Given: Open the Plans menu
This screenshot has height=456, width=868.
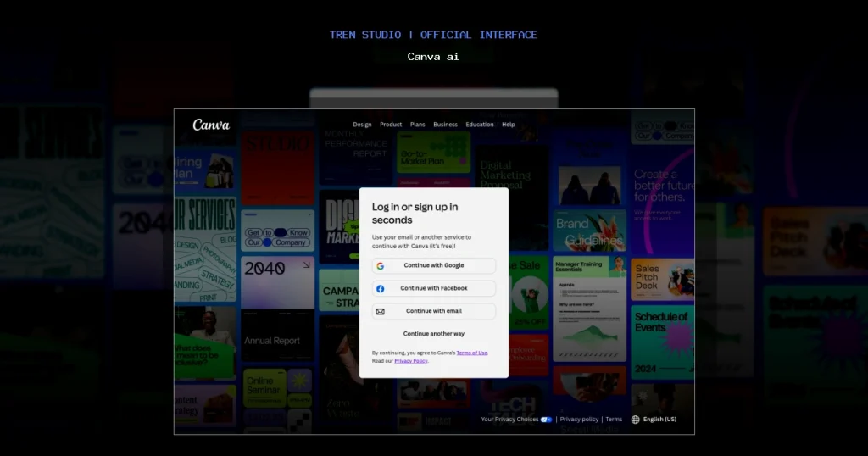Looking at the screenshot, I should point(417,125).
